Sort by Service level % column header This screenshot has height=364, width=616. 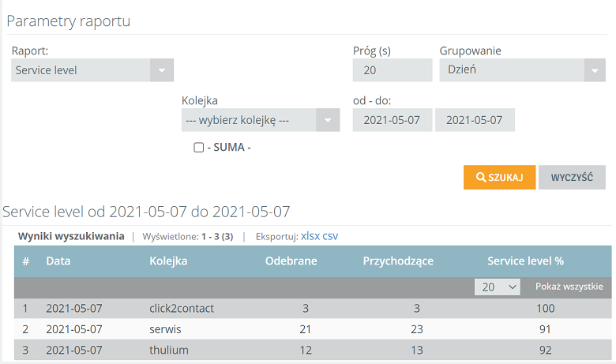click(526, 261)
